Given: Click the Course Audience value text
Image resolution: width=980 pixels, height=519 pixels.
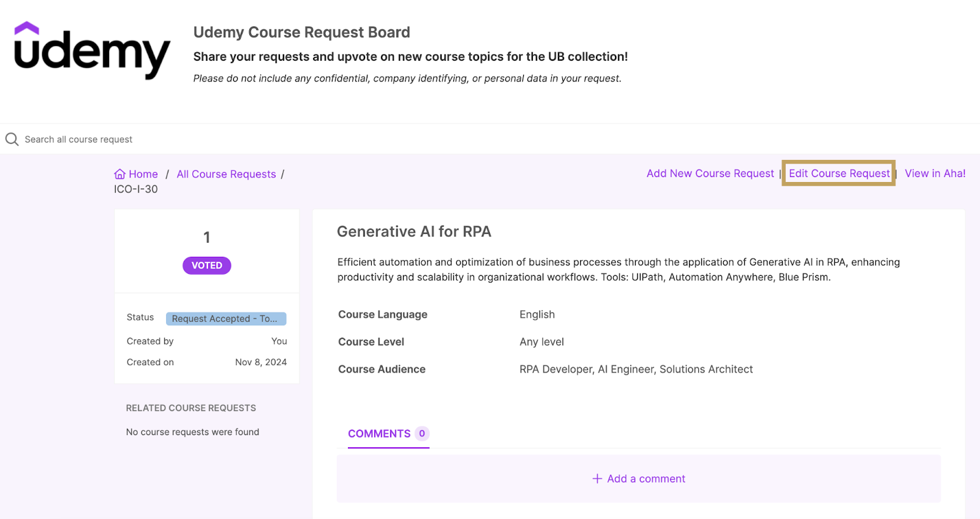Looking at the screenshot, I should [x=636, y=369].
